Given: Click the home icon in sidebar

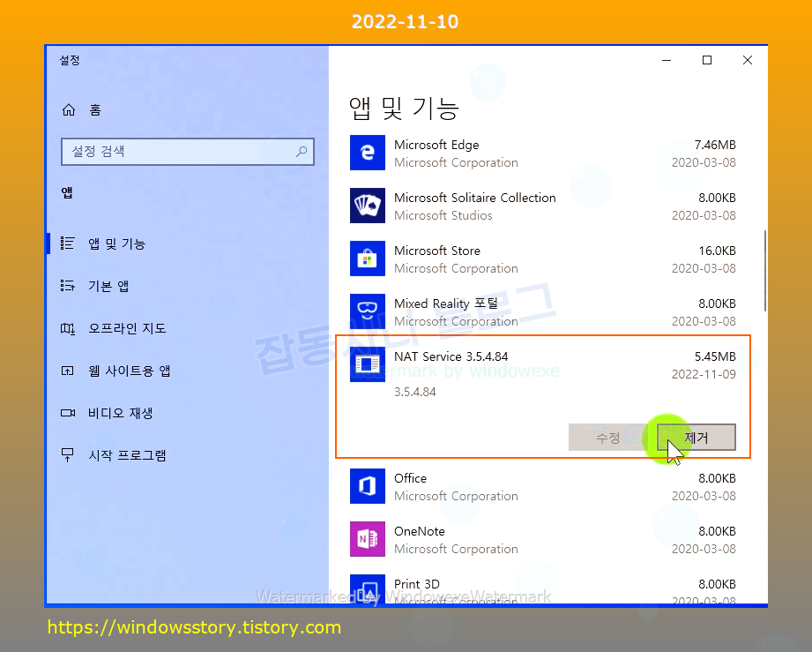Looking at the screenshot, I should tap(69, 110).
